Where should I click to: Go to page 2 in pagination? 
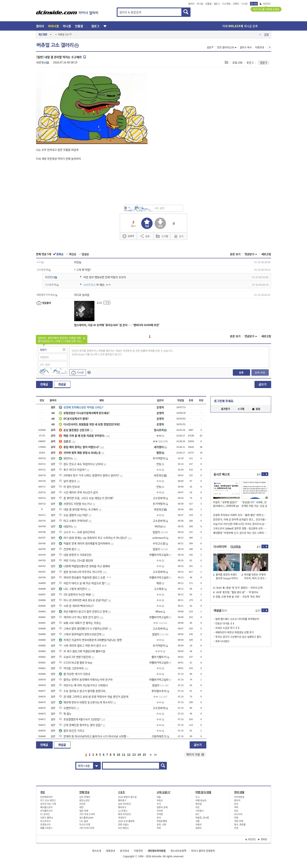pyautogui.click(x=89, y=755)
